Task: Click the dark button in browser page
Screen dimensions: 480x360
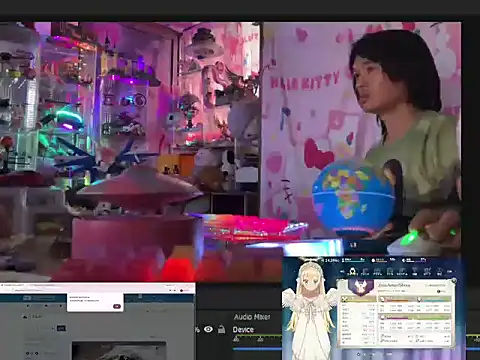Action: pos(61,328)
